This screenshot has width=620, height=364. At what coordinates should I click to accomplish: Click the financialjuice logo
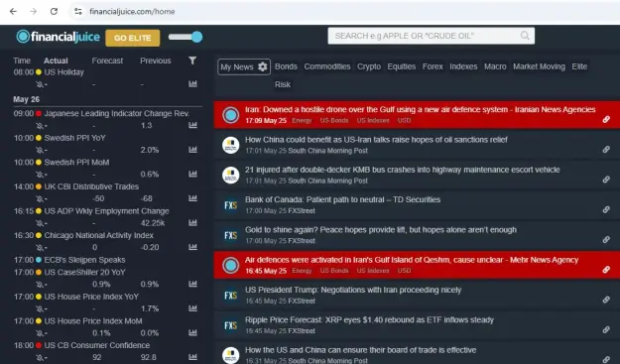tap(59, 37)
